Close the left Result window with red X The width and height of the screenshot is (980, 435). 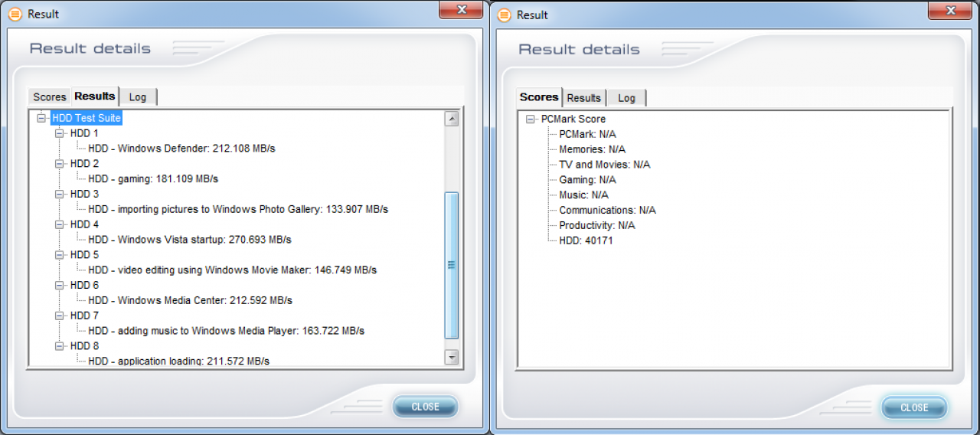click(460, 9)
